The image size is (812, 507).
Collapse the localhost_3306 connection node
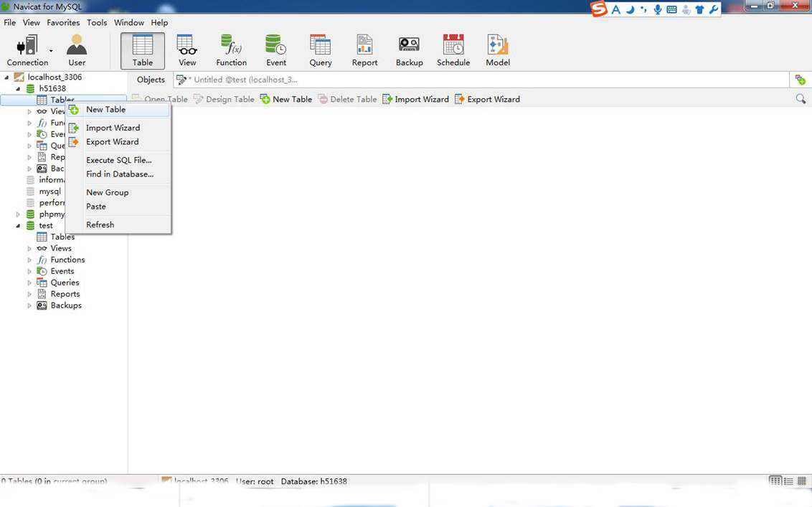(6, 77)
